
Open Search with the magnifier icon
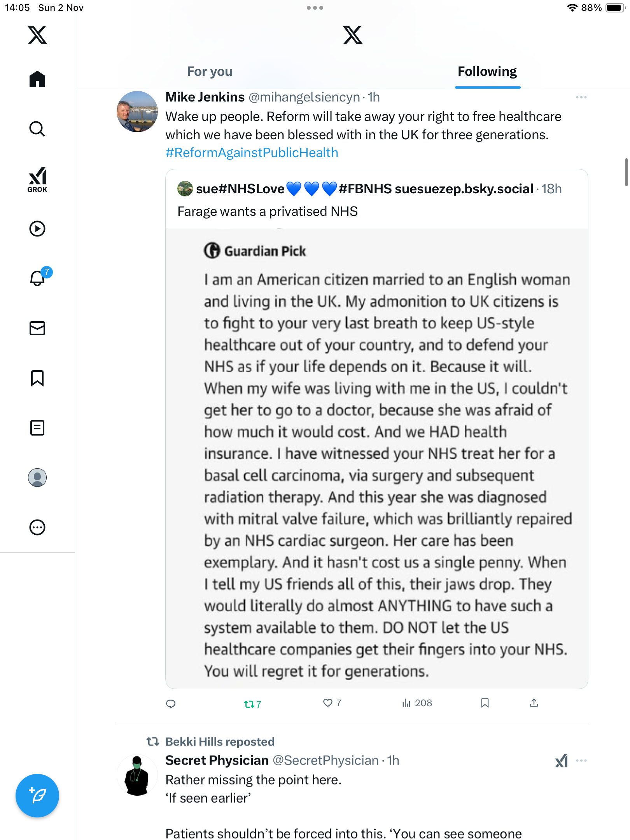[37, 129]
